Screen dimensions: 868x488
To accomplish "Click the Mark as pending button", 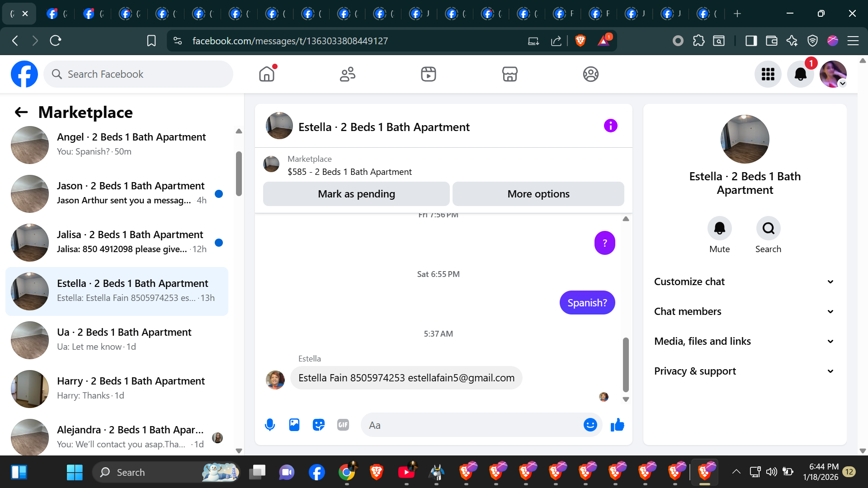I will tap(356, 194).
